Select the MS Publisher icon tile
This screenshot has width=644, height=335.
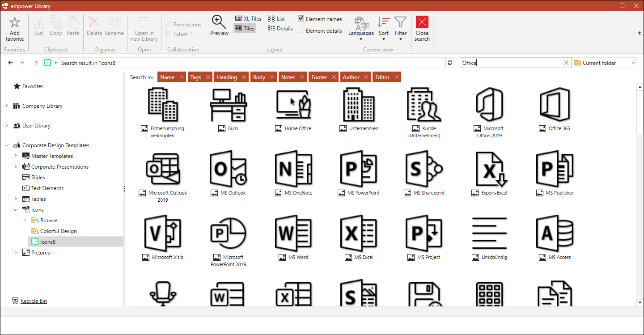555,174
